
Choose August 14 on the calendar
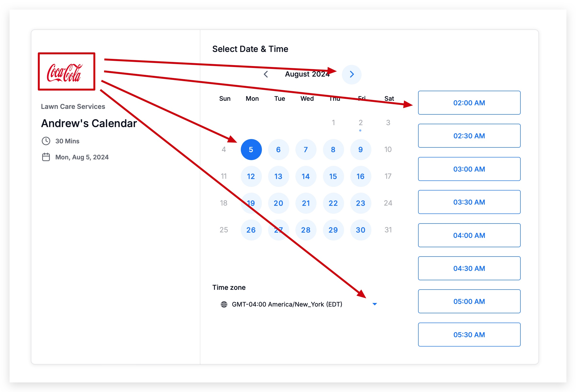coord(305,176)
